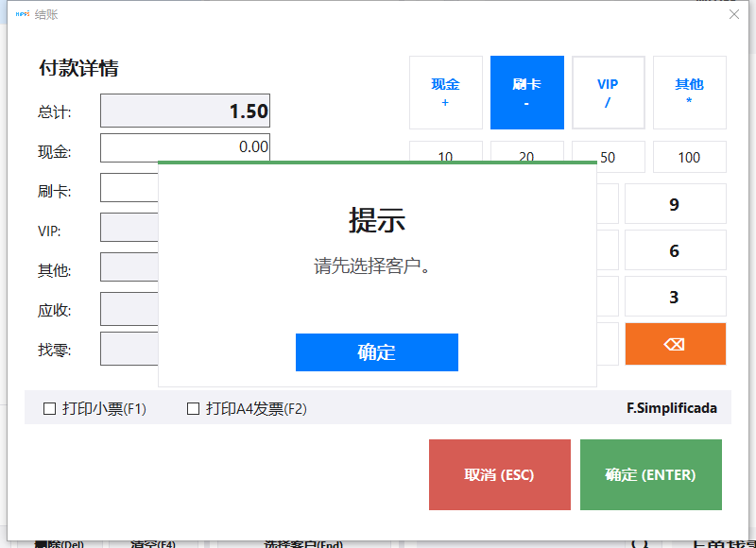The width and height of the screenshot is (756, 548).
Task: Choose 其他 payment method
Action: [690, 93]
